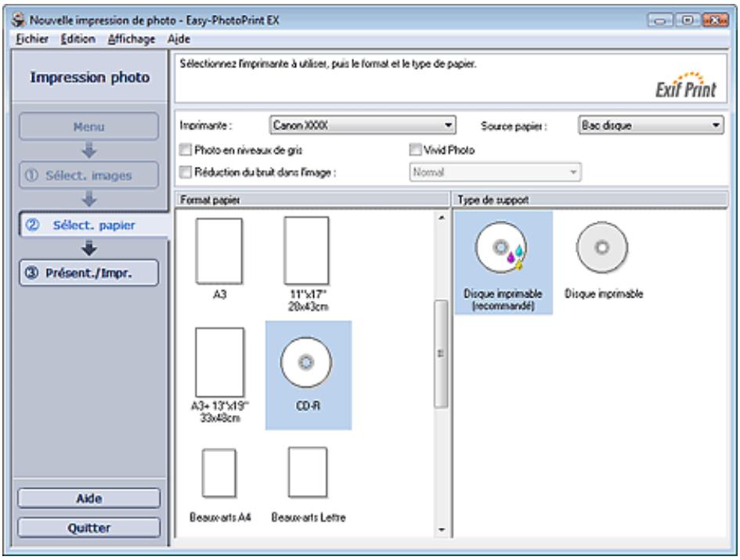This screenshot has height=560, width=740.
Task: Go to step 1 Sélect. images
Action: [x=88, y=175]
